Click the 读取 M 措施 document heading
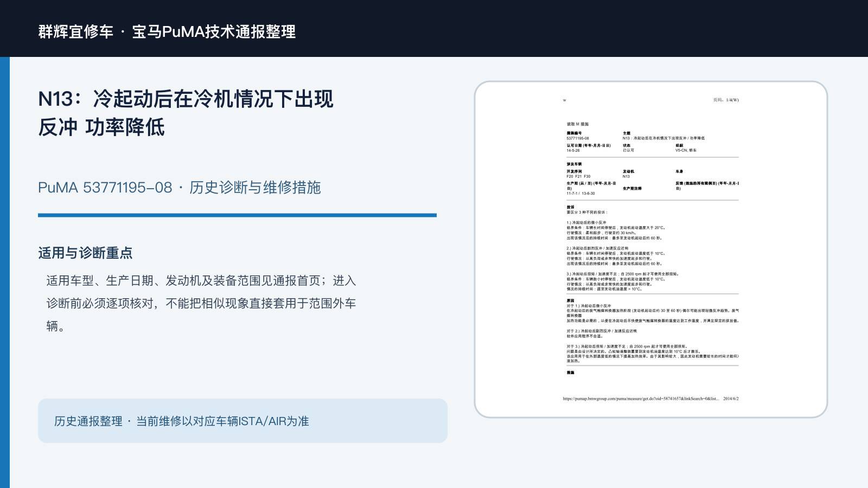The image size is (868, 488). point(578,124)
